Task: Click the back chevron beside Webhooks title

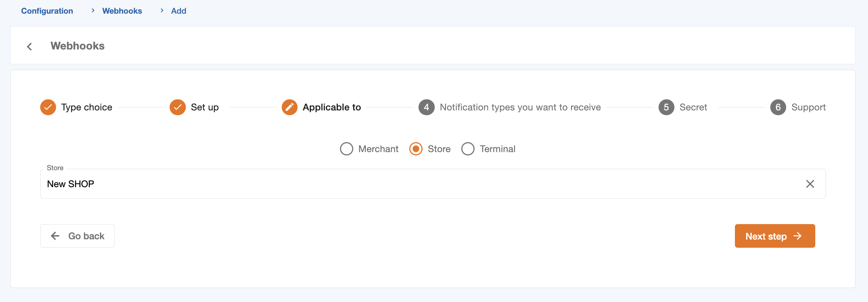Action: pos(29,47)
